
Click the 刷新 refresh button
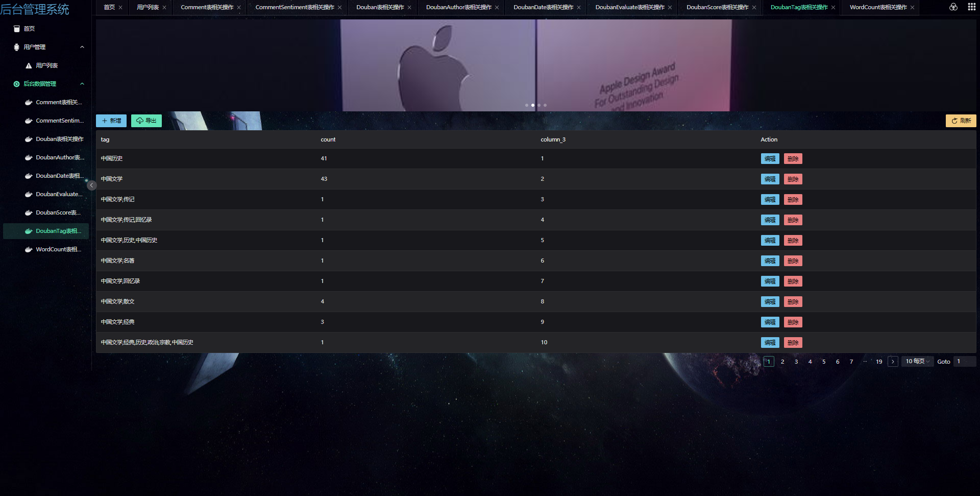pyautogui.click(x=961, y=121)
